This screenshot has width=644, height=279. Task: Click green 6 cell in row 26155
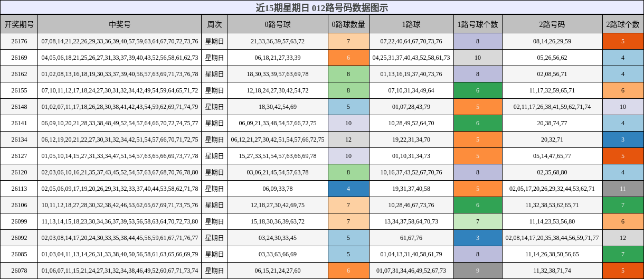[478, 90]
